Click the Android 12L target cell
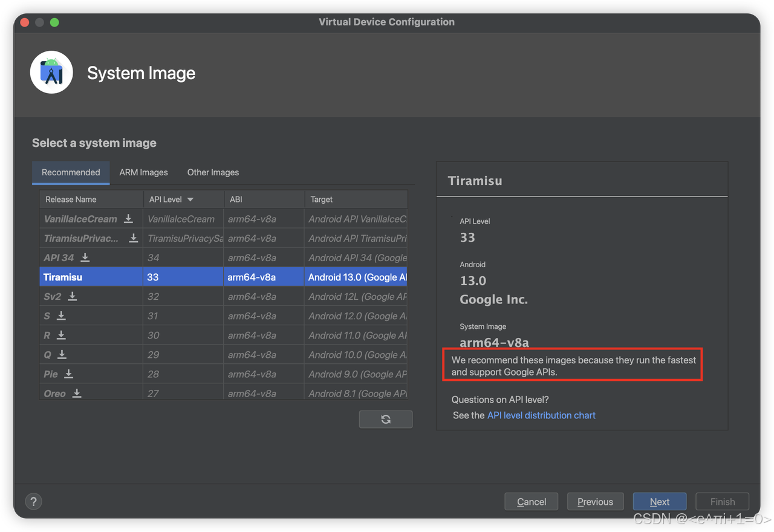 [356, 296]
